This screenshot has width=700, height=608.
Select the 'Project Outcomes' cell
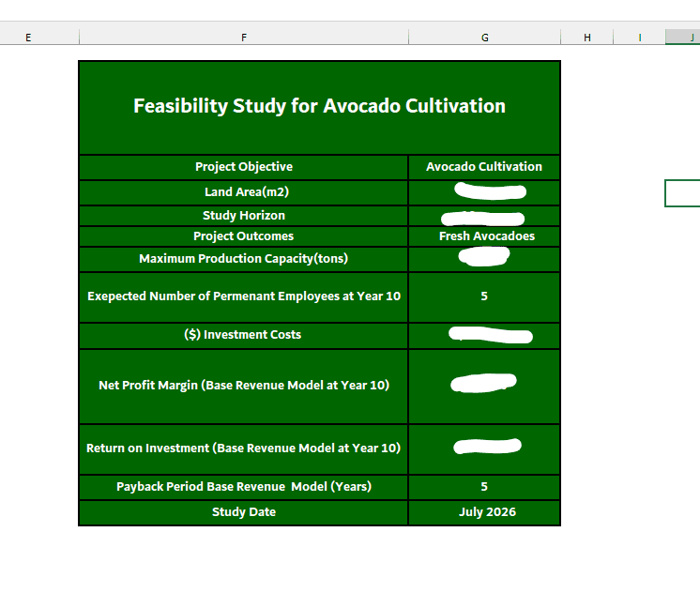pos(244,236)
